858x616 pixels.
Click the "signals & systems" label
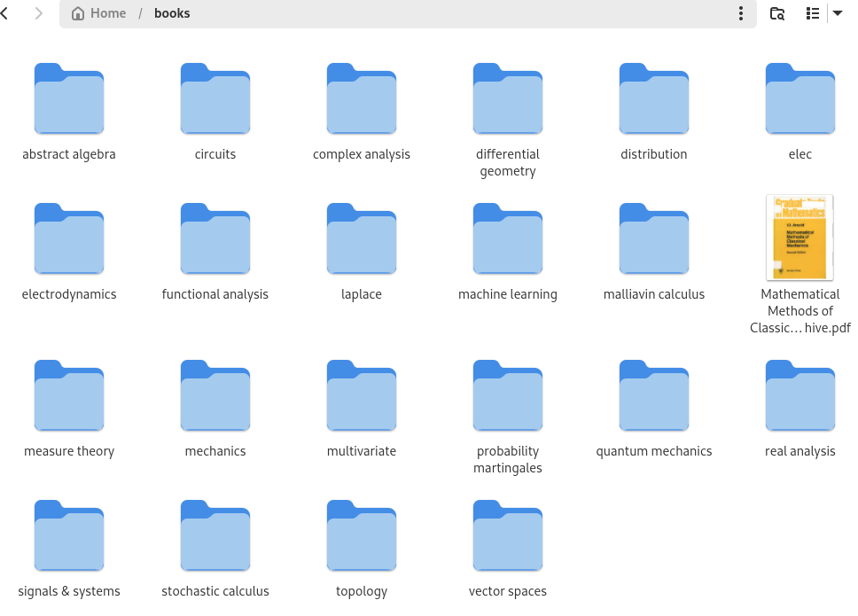pyautogui.click(x=69, y=591)
